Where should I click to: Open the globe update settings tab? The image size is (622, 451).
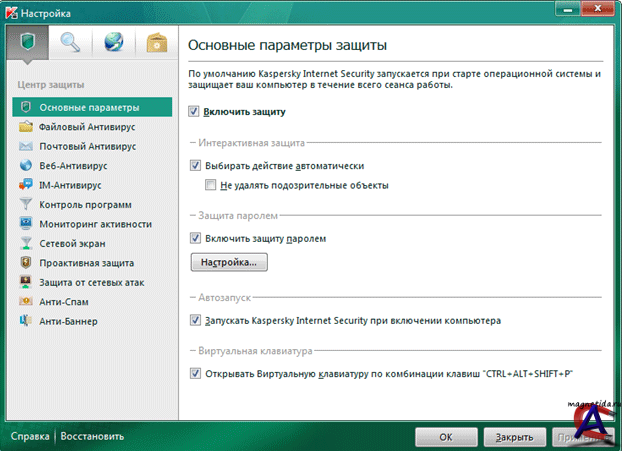[x=113, y=45]
